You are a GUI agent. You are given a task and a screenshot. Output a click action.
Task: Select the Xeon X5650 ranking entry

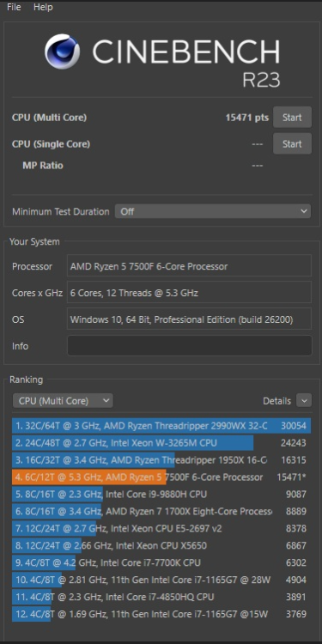pos(161,545)
